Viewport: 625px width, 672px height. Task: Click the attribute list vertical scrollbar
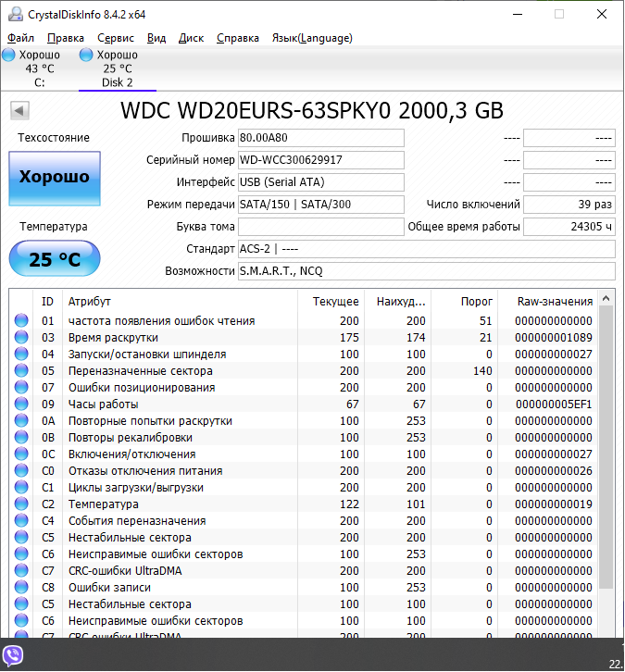606,444
